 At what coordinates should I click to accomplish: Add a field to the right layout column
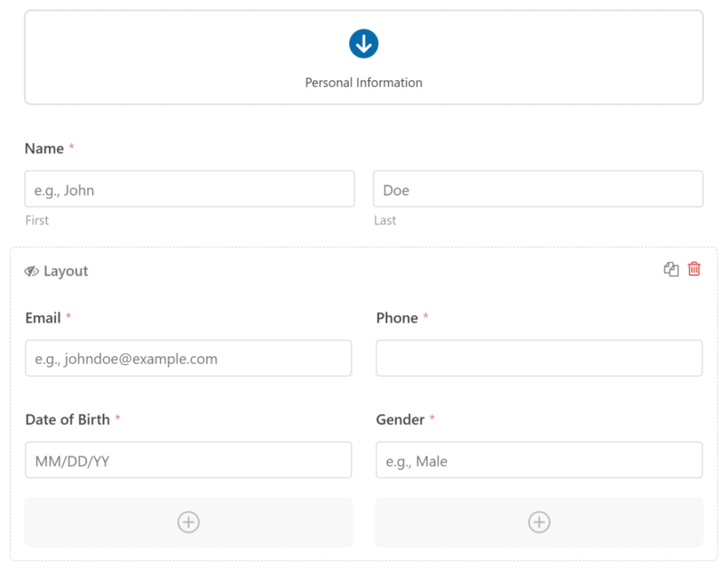tap(539, 523)
